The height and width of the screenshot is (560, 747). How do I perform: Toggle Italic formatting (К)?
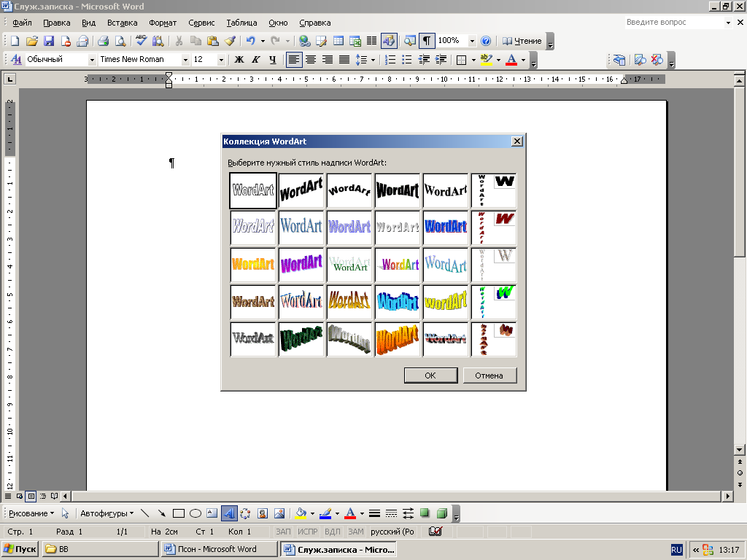(256, 60)
